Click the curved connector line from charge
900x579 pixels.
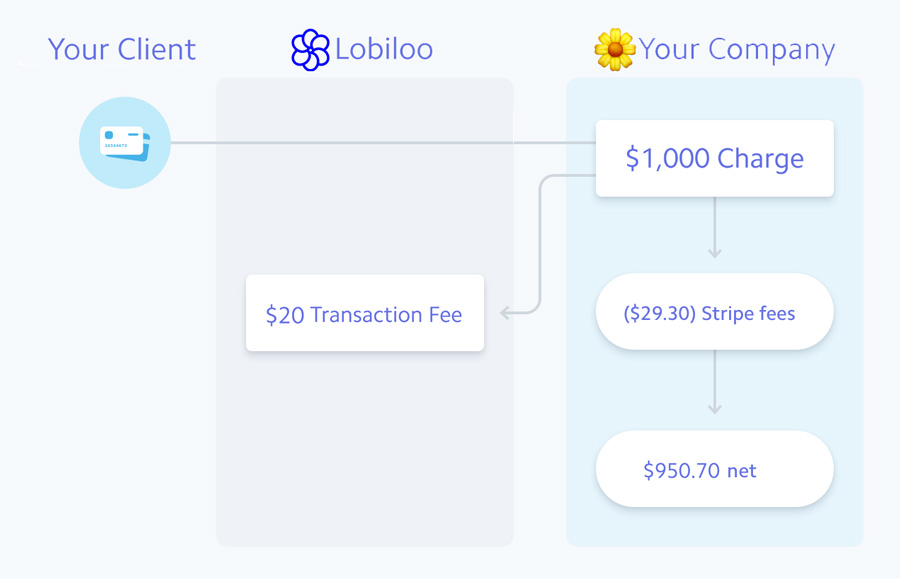pyautogui.click(x=540, y=241)
